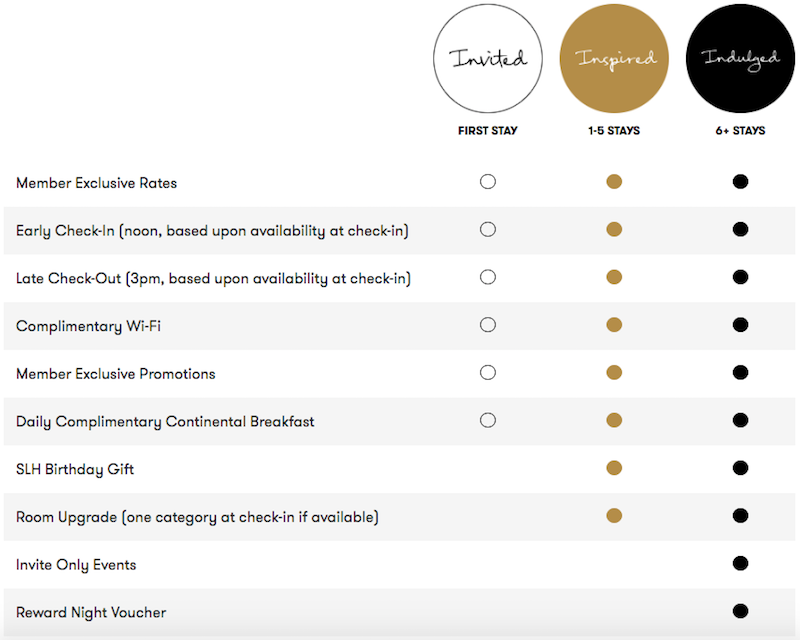This screenshot has width=800, height=640.
Task: Select white dot for Late Check-Out row
Action: (x=488, y=277)
